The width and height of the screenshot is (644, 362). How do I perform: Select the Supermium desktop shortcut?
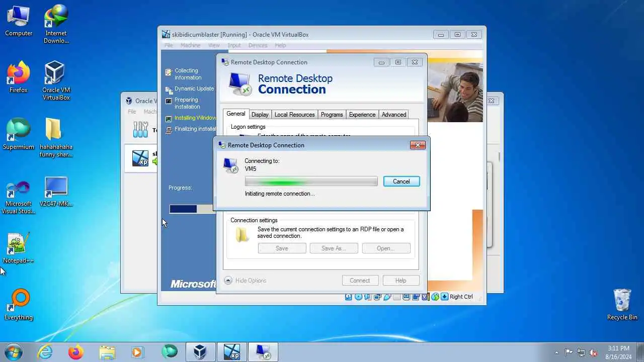point(19,134)
